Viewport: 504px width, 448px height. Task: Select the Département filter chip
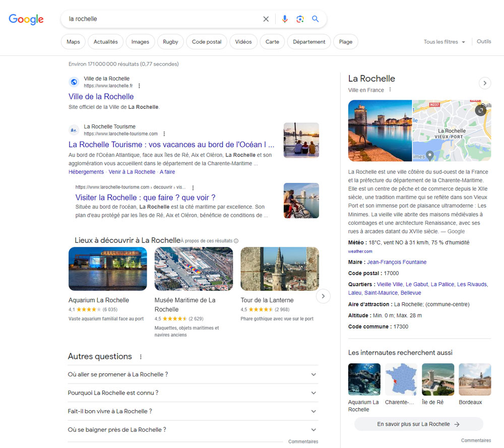(x=309, y=42)
